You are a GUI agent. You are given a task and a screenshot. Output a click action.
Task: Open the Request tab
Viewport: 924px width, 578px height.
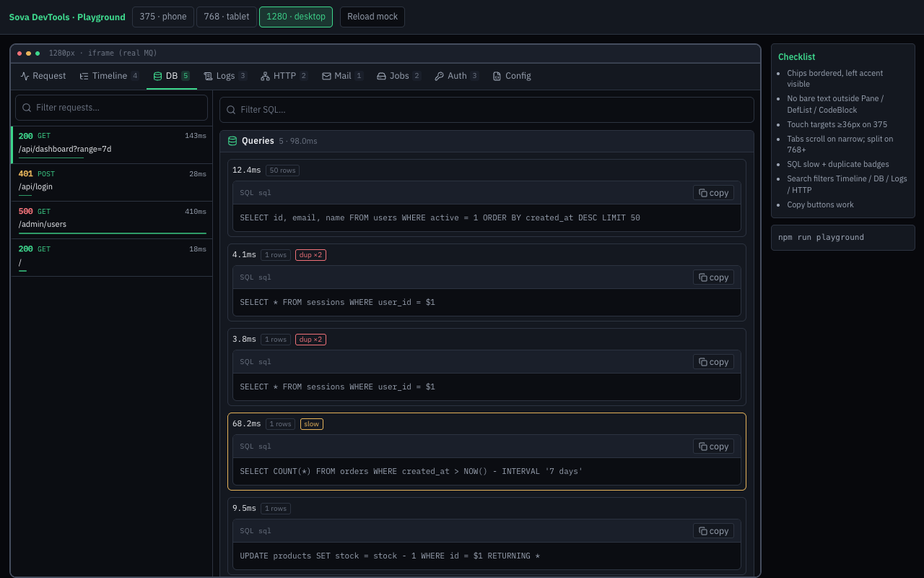click(x=43, y=76)
